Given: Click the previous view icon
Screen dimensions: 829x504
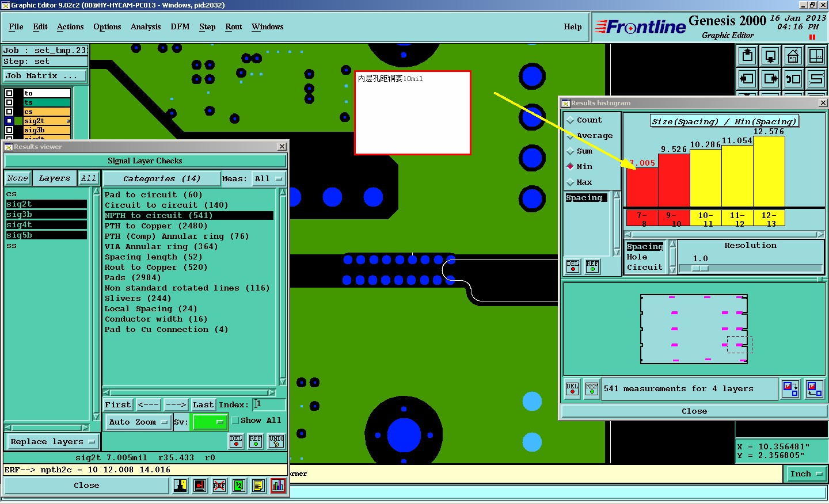Looking at the screenshot, I should [x=793, y=78].
